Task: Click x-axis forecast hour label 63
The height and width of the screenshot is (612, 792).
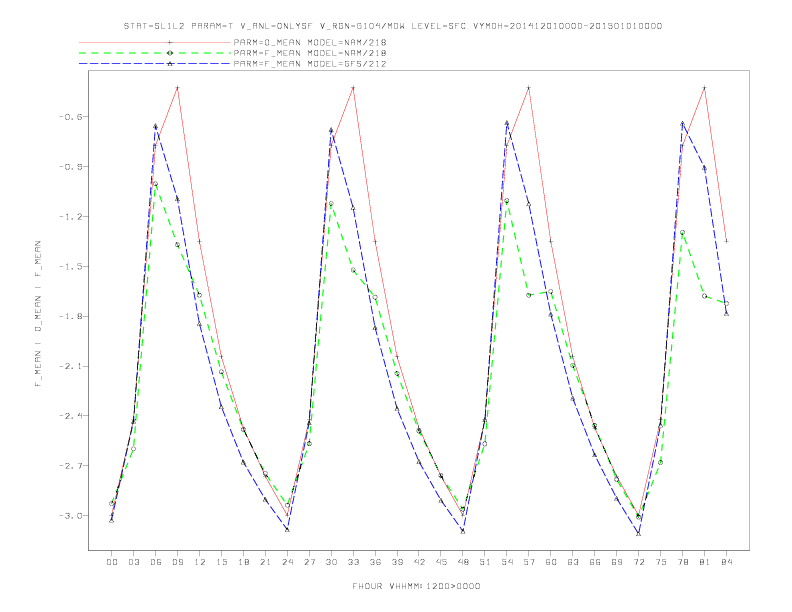Action: click(x=573, y=562)
